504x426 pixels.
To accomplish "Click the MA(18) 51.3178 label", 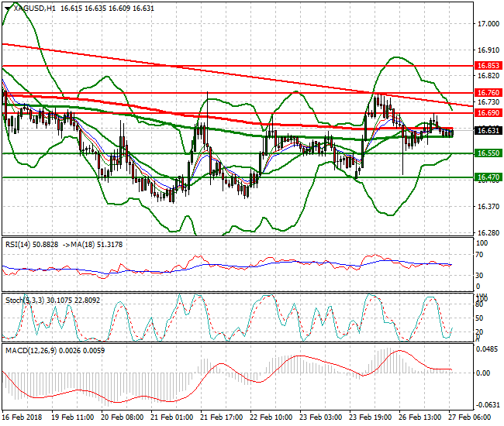I will tap(97, 245).
